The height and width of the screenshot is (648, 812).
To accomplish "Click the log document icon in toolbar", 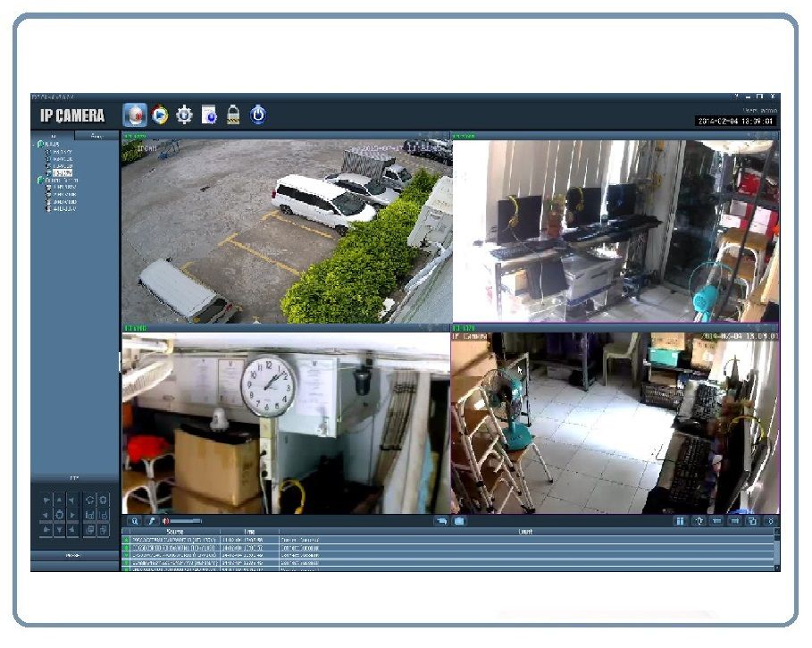I will 209,114.
